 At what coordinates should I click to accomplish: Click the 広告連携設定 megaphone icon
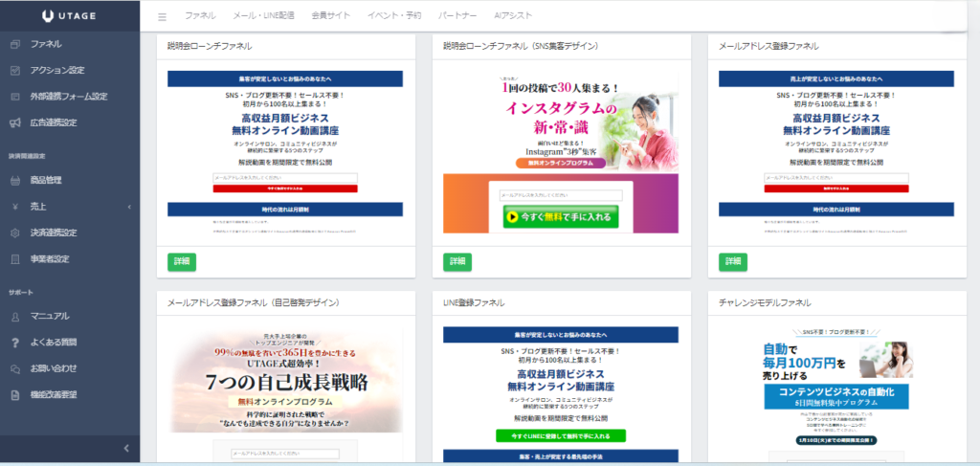coord(14,122)
